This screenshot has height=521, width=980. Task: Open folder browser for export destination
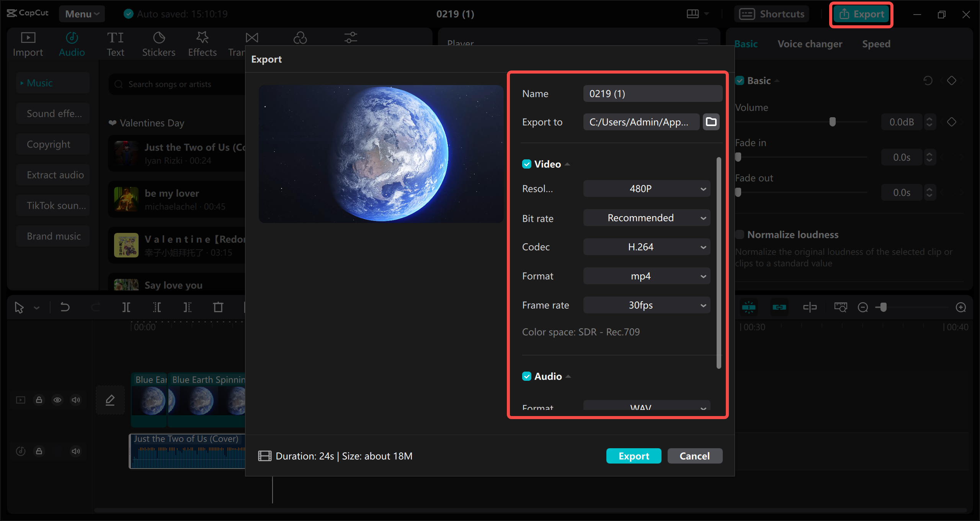pyautogui.click(x=711, y=122)
